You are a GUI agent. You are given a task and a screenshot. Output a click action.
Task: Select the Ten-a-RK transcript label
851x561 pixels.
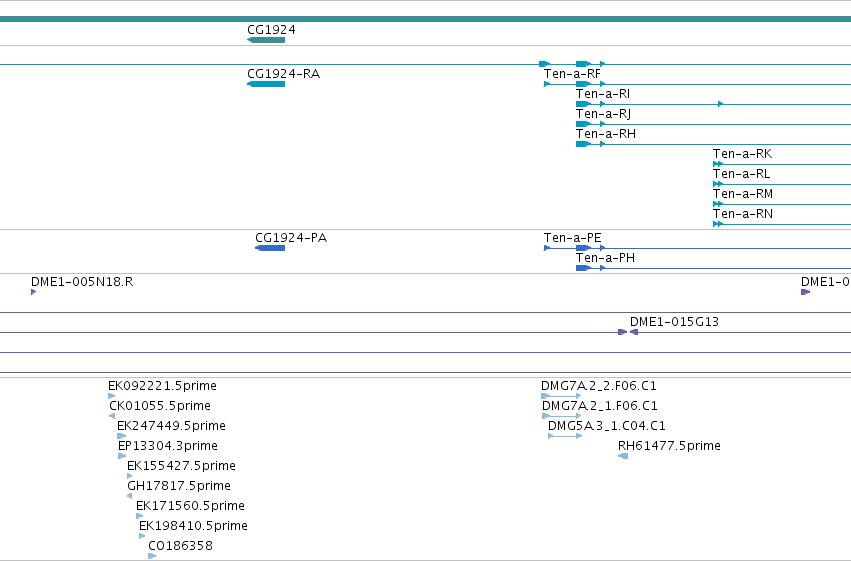[x=742, y=154]
